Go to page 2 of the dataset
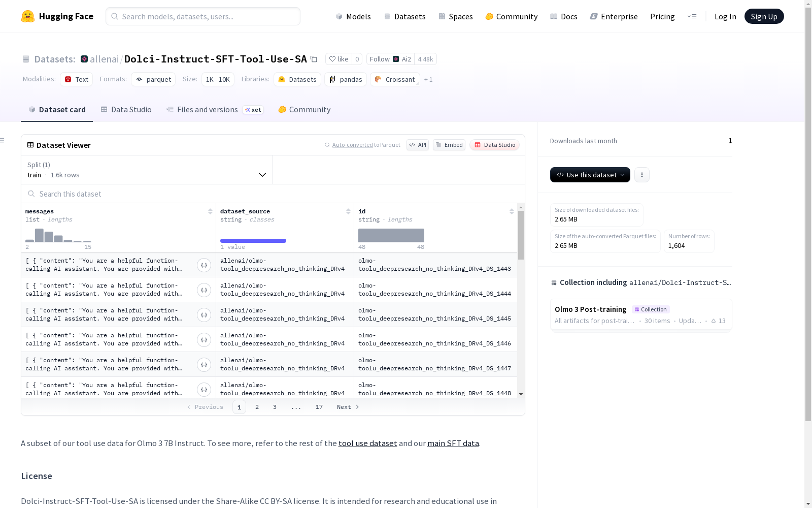This screenshot has width=812, height=508. coord(257,407)
